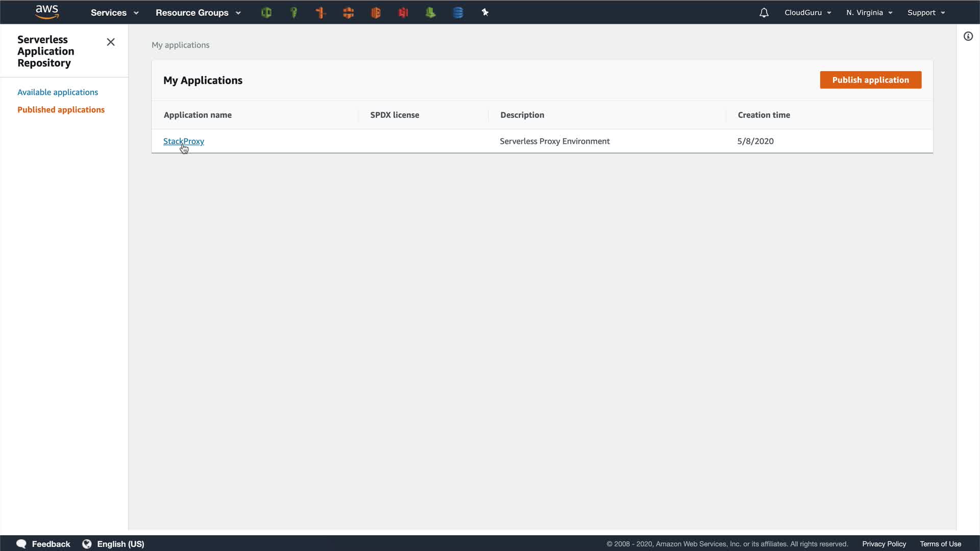Open the red S3 bucket shortcut

[x=403, y=13]
